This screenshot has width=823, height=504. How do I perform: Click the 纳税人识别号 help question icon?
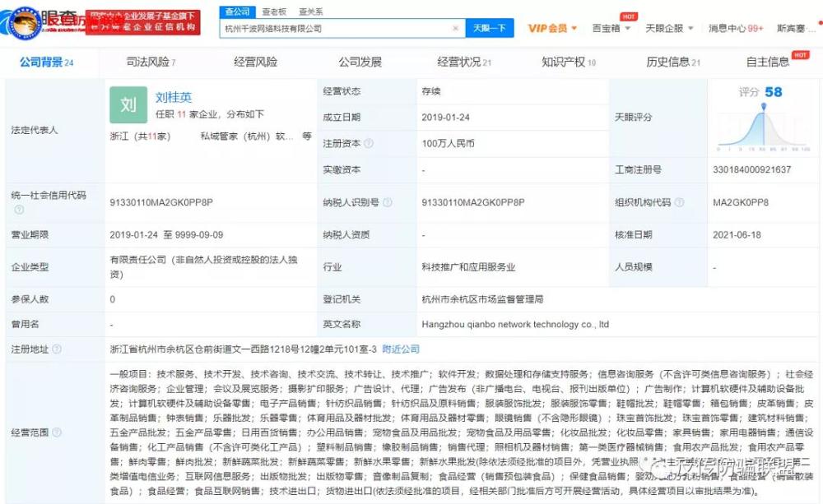(388, 202)
